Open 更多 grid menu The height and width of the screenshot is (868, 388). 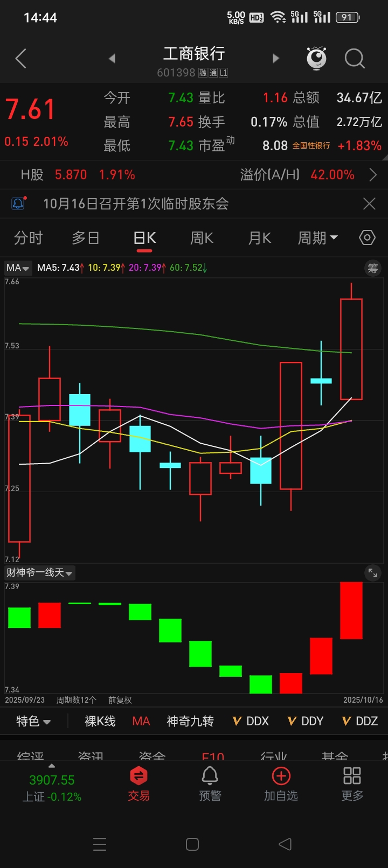pyautogui.click(x=352, y=784)
